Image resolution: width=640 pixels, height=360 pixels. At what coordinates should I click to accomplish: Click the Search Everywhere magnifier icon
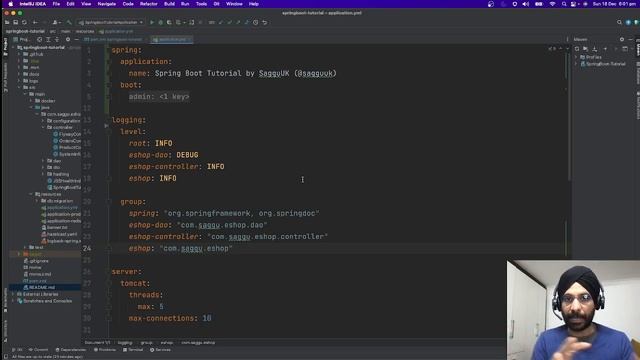[x=619, y=22]
